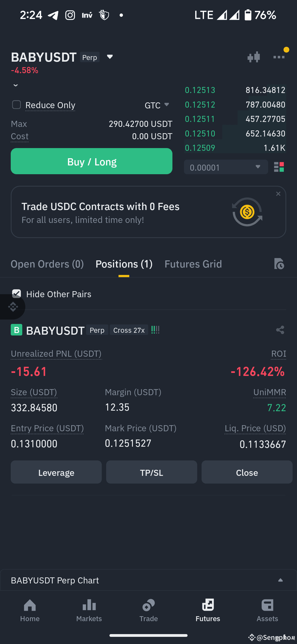The image size is (297, 644).
Task: Share the BABYUSDT position
Action: pos(280,330)
